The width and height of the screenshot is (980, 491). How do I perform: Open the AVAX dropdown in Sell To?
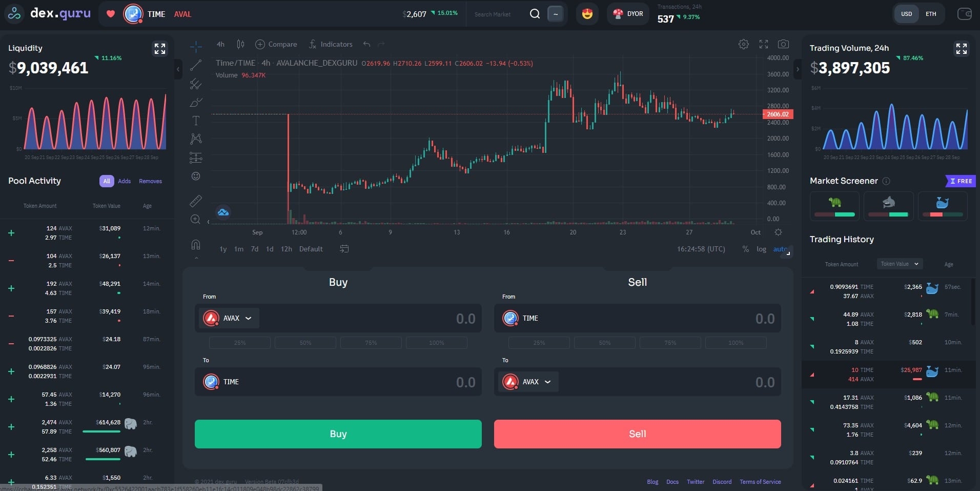coord(528,382)
